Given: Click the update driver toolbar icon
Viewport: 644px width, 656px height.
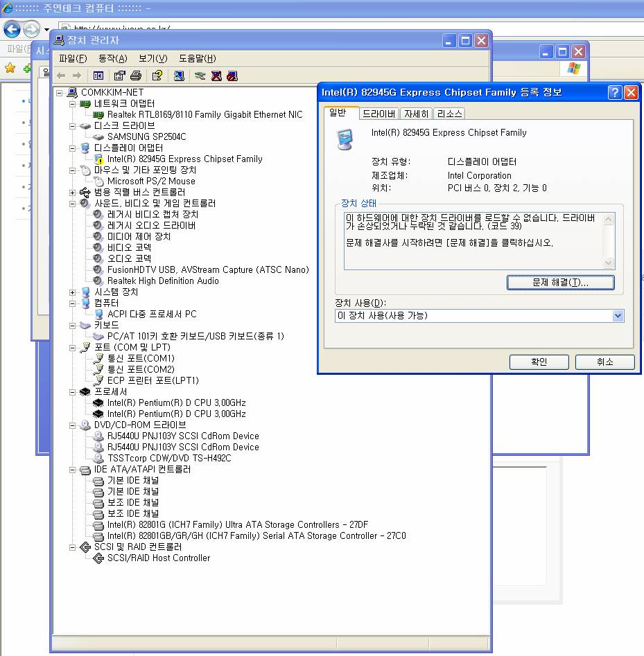Looking at the screenshot, I should (200, 76).
